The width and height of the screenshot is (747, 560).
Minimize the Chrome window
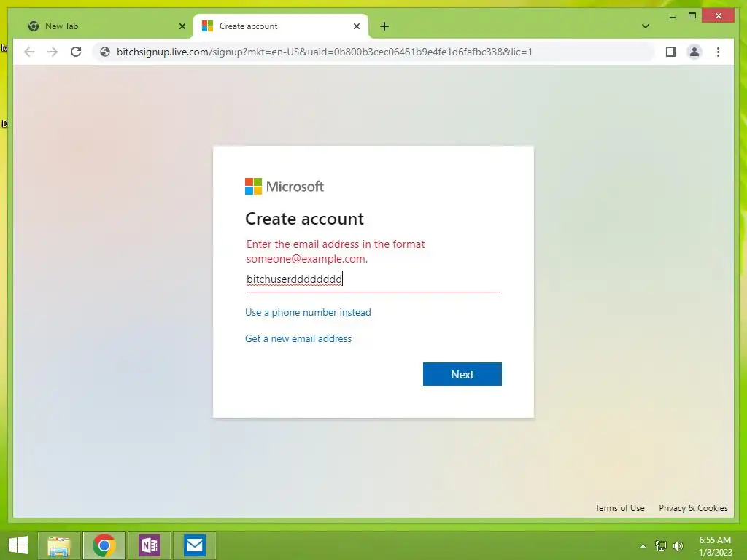(x=672, y=16)
